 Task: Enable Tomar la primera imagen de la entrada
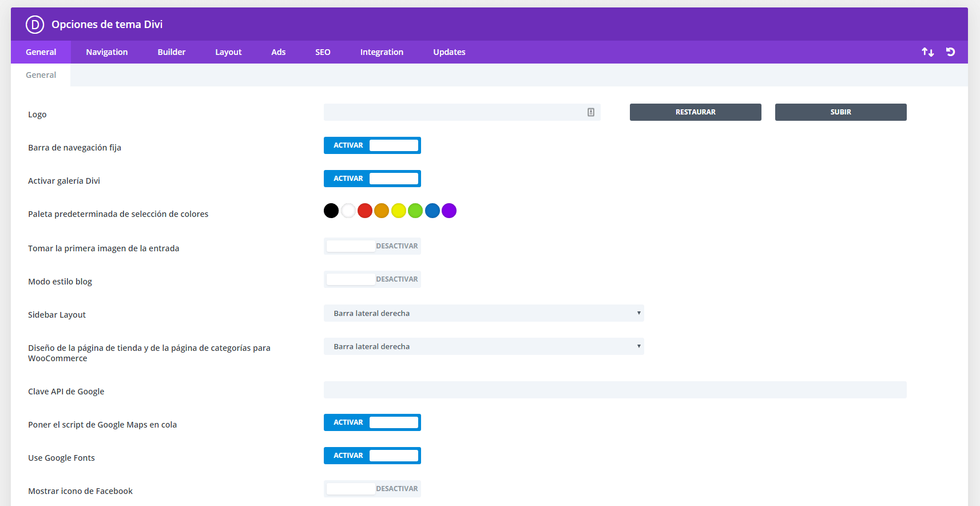372,246
